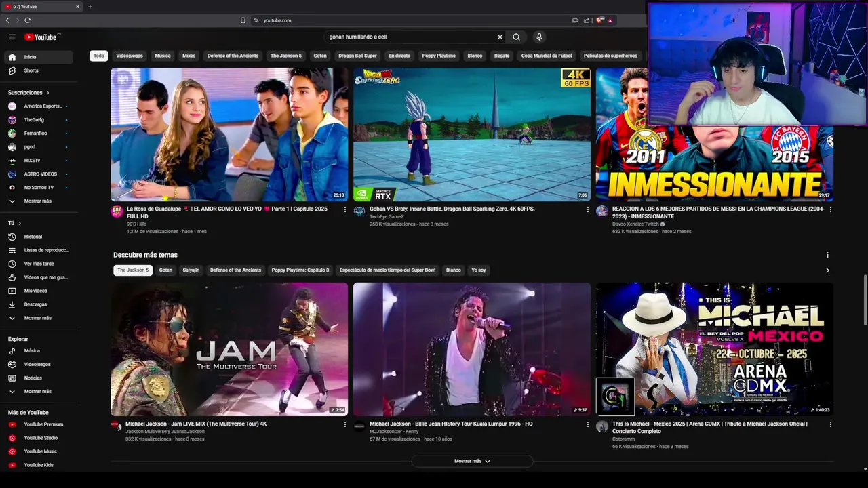Open Fernanfloo subscription channel
This screenshot has height=488, width=868.
38,134
